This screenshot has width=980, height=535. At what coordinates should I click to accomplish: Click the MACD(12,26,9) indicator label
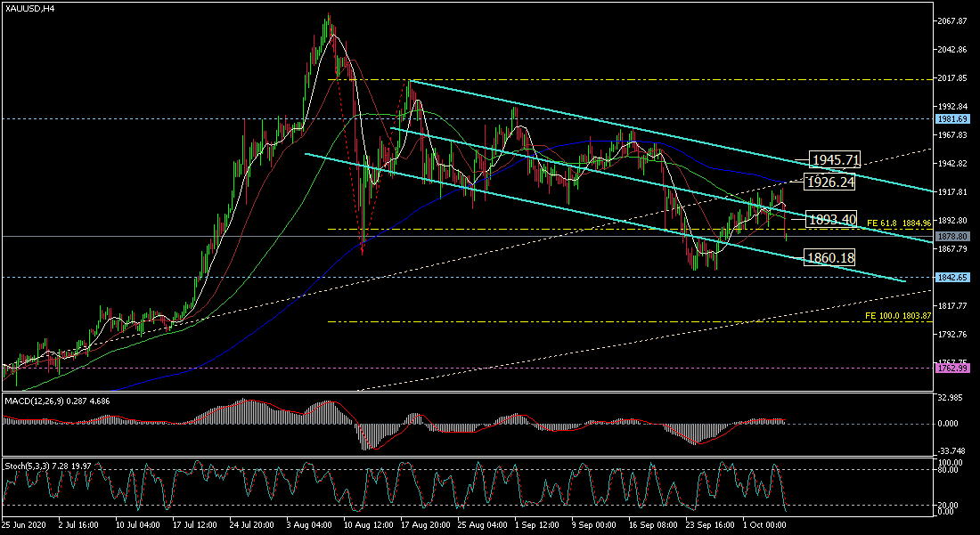[x=55, y=402]
